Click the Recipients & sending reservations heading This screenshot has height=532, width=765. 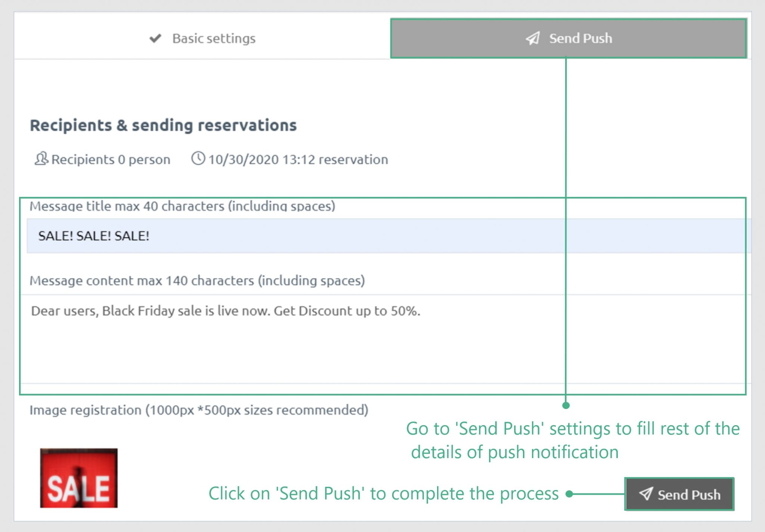(164, 125)
